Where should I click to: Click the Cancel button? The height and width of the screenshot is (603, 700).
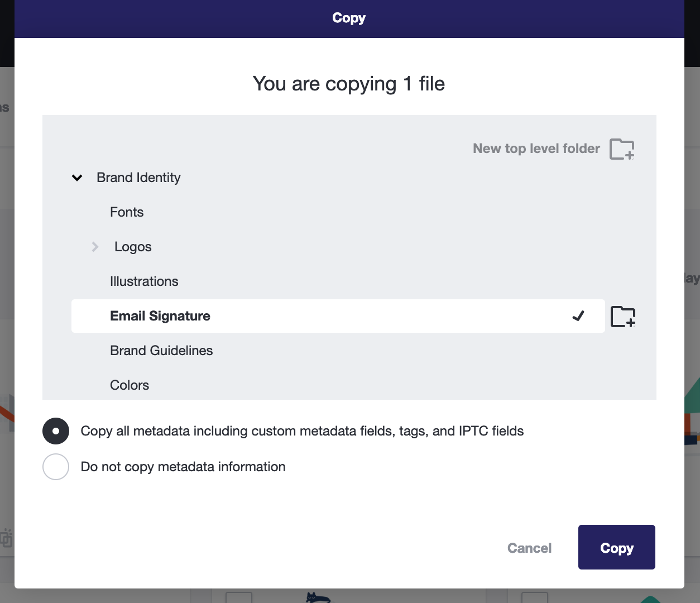(x=529, y=548)
